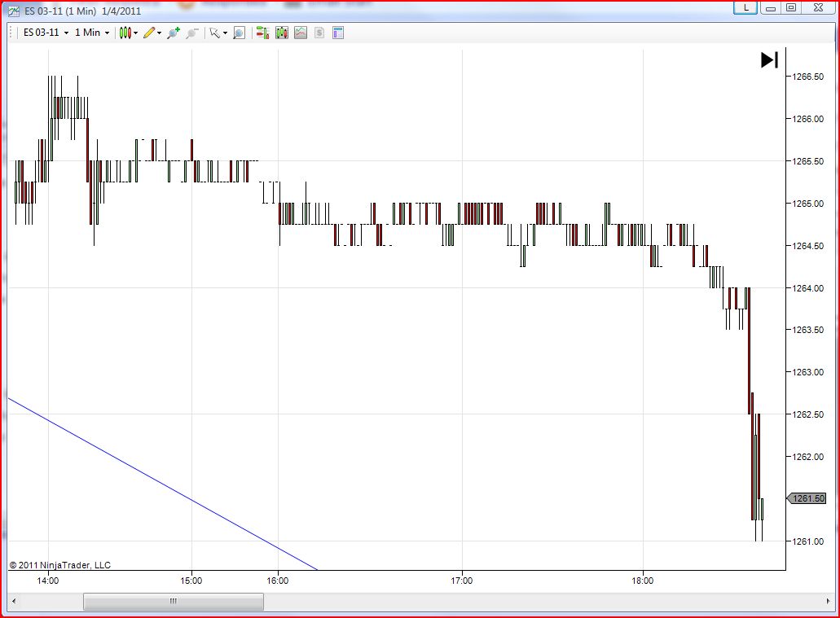The image size is (840, 618).
Task: Select the blue trend line on the chart
Action: click(162, 484)
